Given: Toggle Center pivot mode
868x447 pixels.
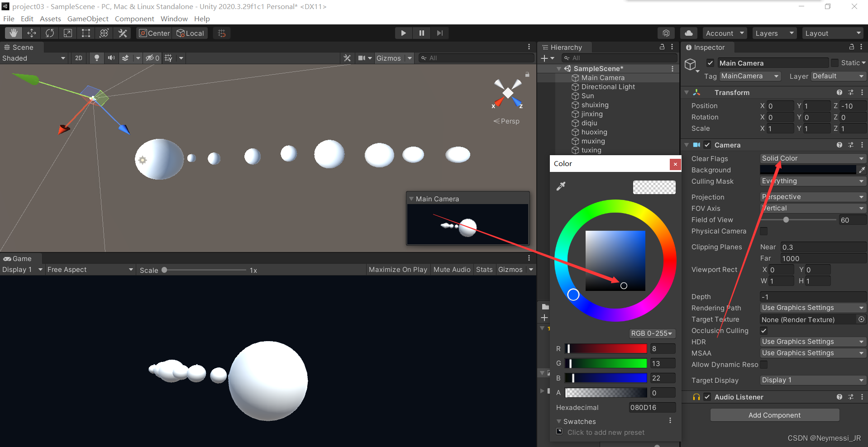Looking at the screenshot, I should click(154, 33).
